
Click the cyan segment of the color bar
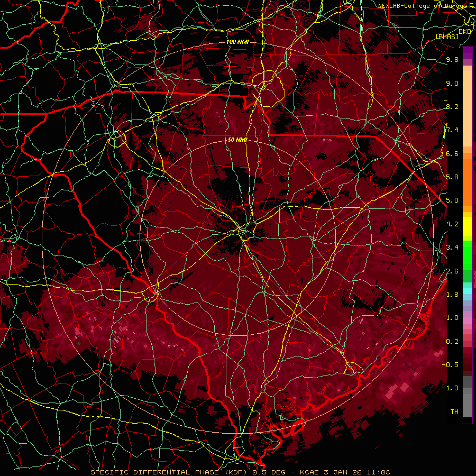click(x=467, y=291)
